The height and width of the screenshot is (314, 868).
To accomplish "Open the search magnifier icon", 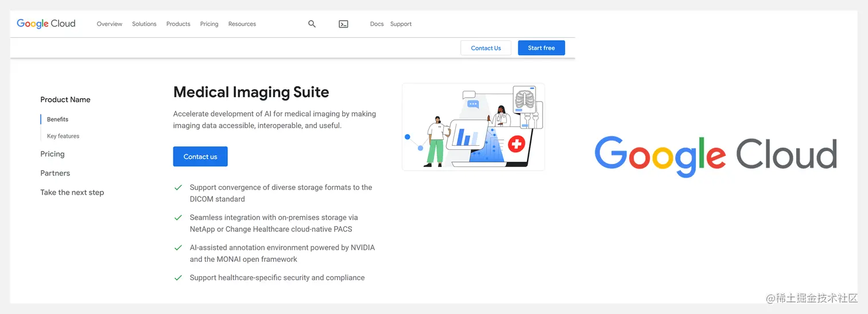I will click(x=312, y=24).
